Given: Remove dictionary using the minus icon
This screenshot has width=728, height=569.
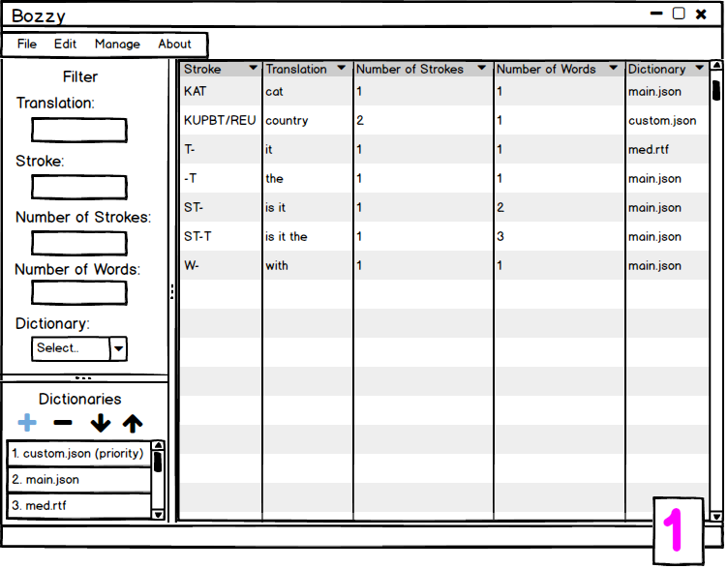Looking at the screenshot, I should pos(63,422).
